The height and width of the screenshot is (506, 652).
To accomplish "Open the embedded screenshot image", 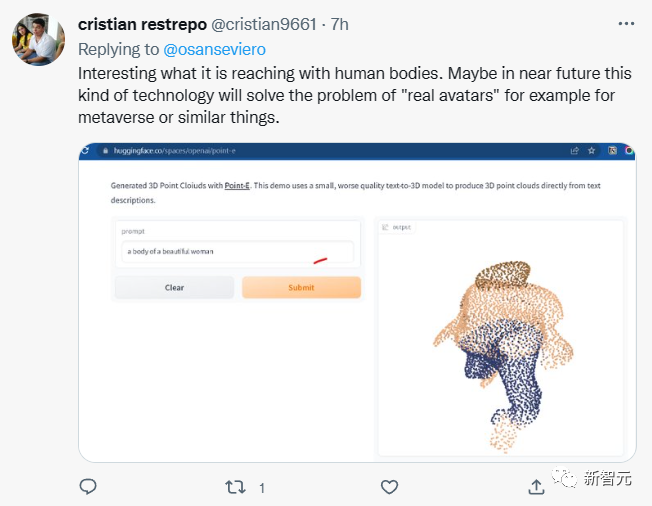I will click(357, 302).
